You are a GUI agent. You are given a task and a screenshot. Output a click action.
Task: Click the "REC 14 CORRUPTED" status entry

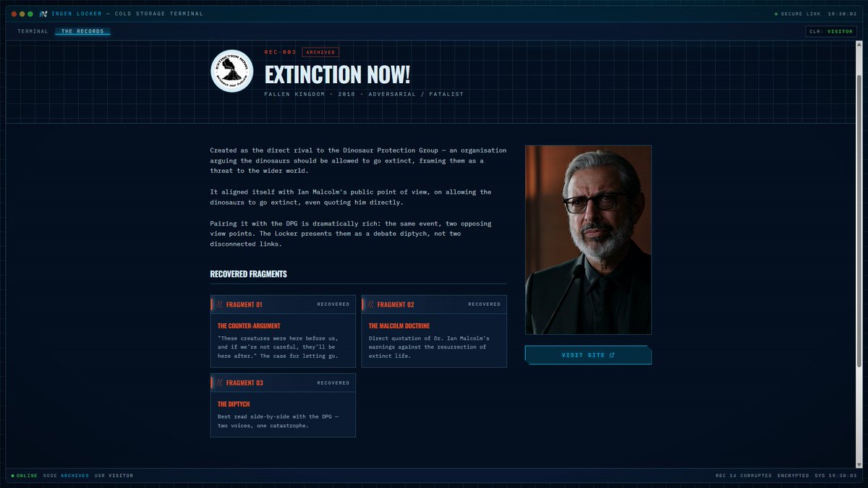[x=744, y=476]
